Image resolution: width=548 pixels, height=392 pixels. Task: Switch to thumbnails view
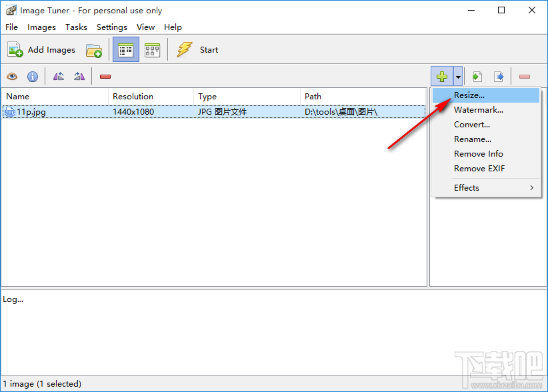click(x=153, y=50)
